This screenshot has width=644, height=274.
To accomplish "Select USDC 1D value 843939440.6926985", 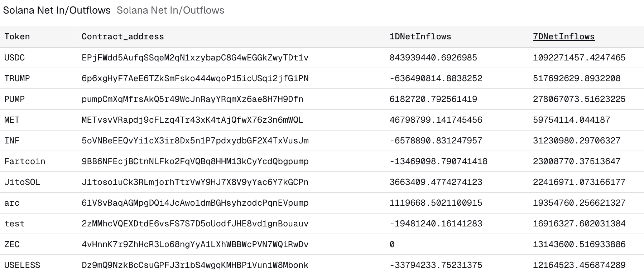I will click(x=433, y=58).
